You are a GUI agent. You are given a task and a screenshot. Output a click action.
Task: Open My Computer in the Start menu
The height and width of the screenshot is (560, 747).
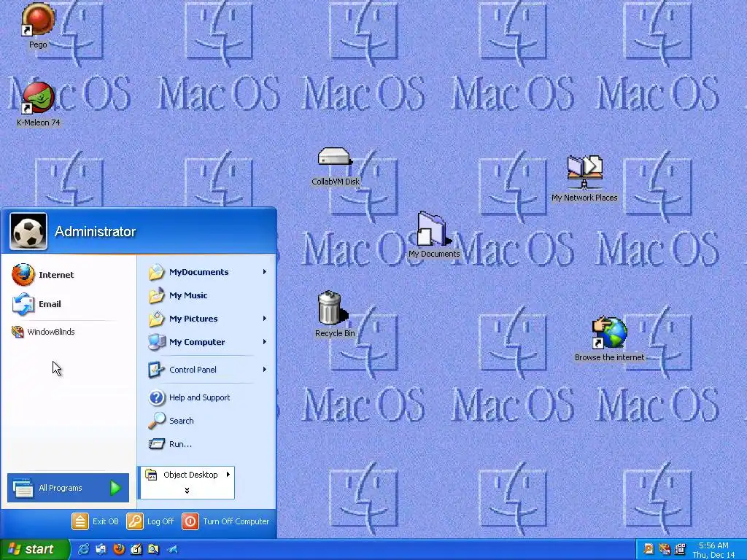206,342
